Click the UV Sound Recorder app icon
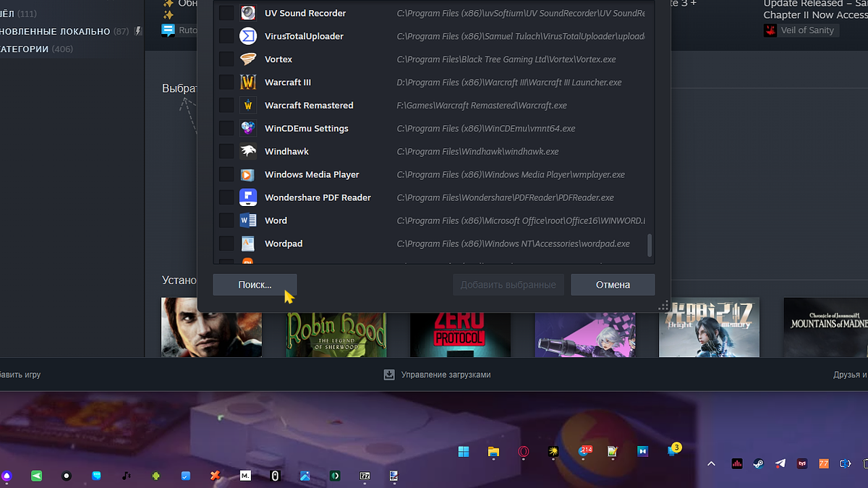The width and height of the screenshot is (868, 488). (248, 13)
